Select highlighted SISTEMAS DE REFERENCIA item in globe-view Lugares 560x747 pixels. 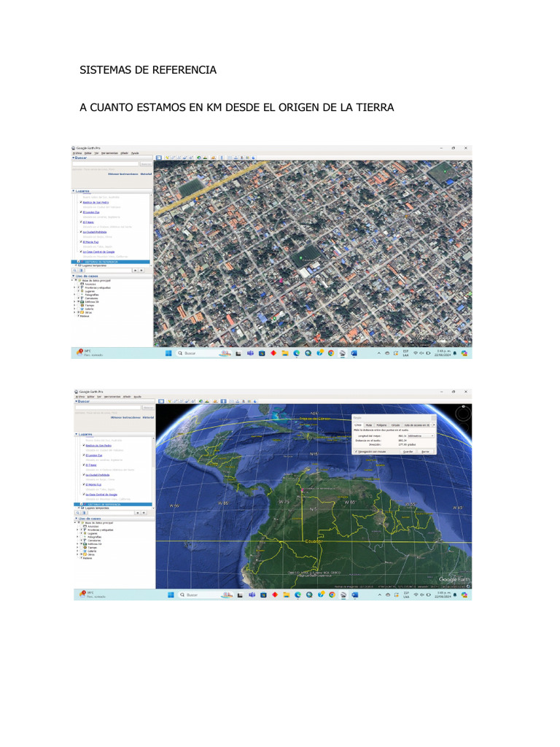[113, 504]
